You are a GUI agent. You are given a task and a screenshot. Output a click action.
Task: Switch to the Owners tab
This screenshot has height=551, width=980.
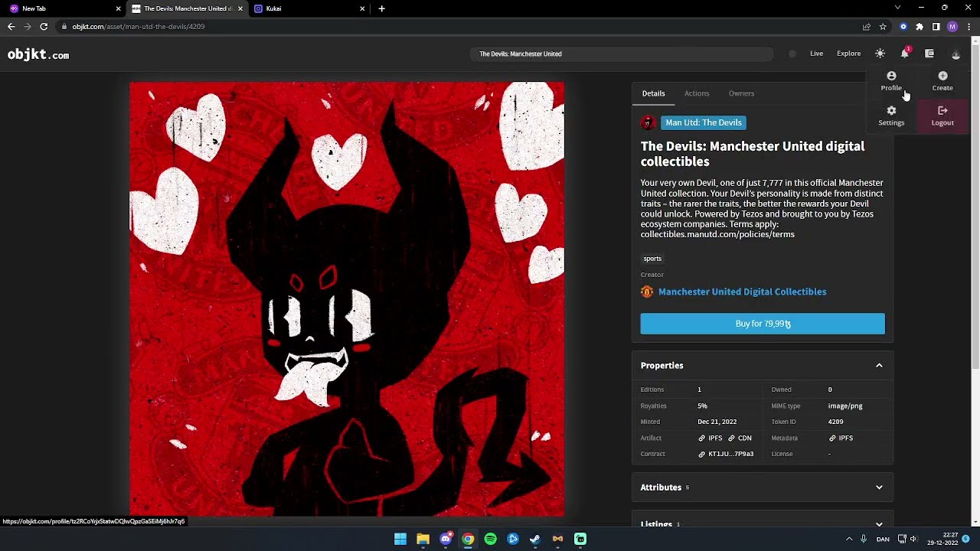pyautogui.click(x=741, y=93)
